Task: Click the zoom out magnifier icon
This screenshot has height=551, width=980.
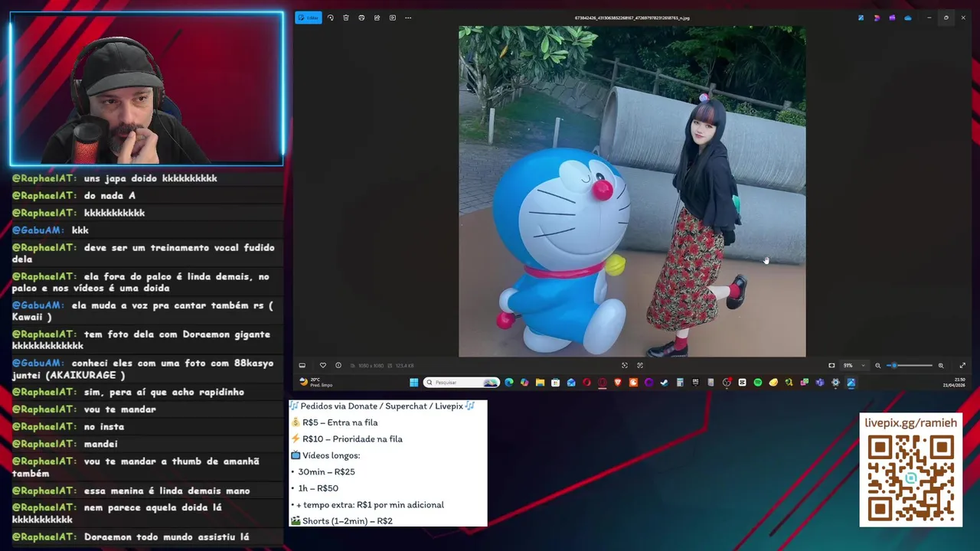Action: click(x=878, y=366)
